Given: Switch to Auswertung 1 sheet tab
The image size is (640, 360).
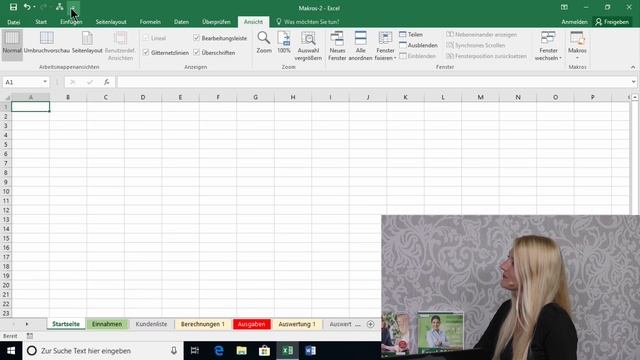Looking at the screenshot, I should 297,324.
